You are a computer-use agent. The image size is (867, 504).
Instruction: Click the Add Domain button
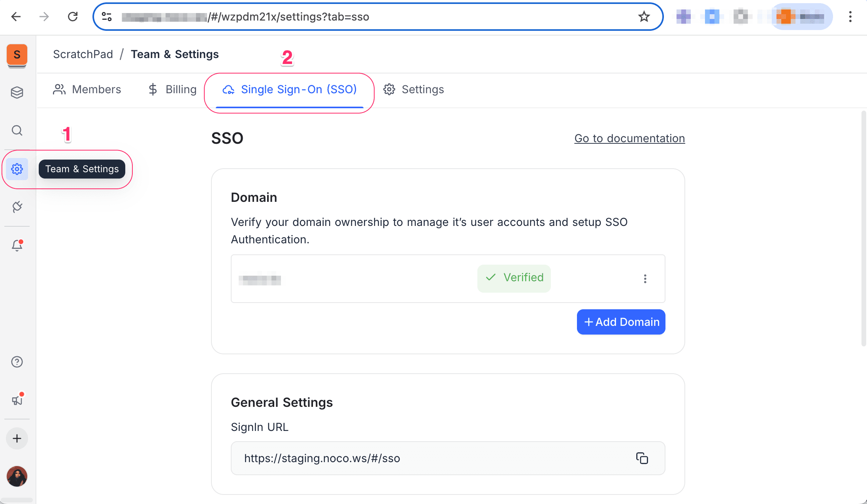(620, 322)
